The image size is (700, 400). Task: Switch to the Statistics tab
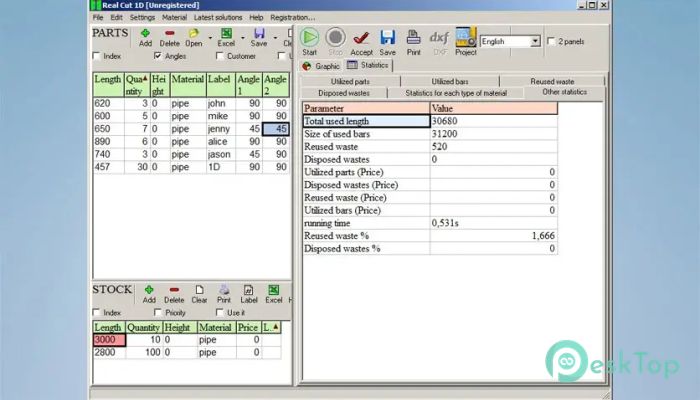368,65
